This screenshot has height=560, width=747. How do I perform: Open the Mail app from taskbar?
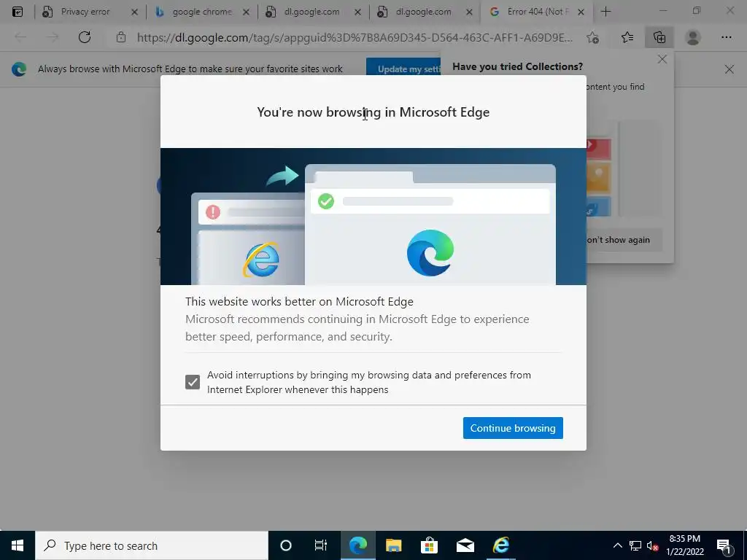tap(465, 545)
